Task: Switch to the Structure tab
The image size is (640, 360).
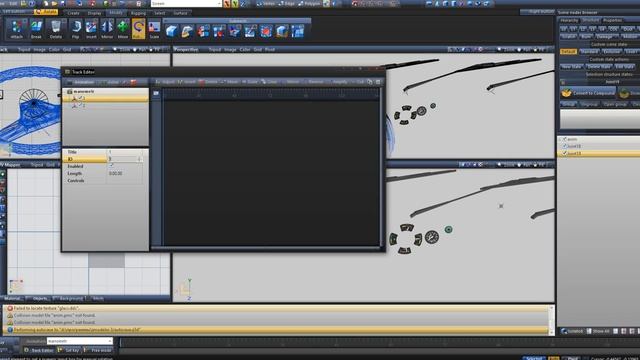Action: tap(591, 20)
